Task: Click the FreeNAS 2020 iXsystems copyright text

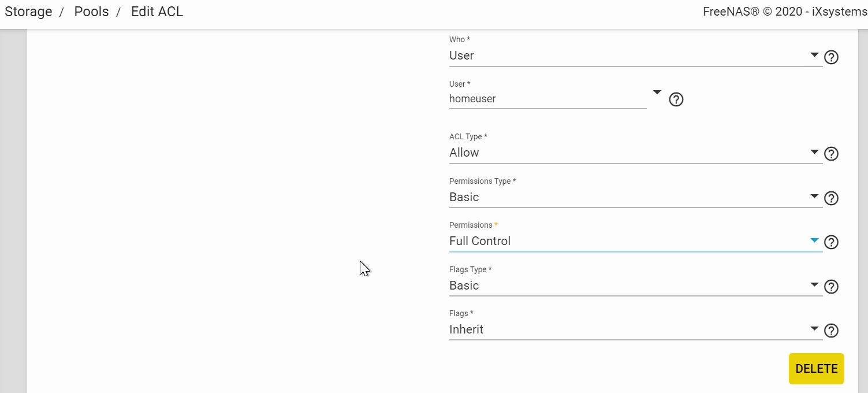Action: tap(785, 12)
